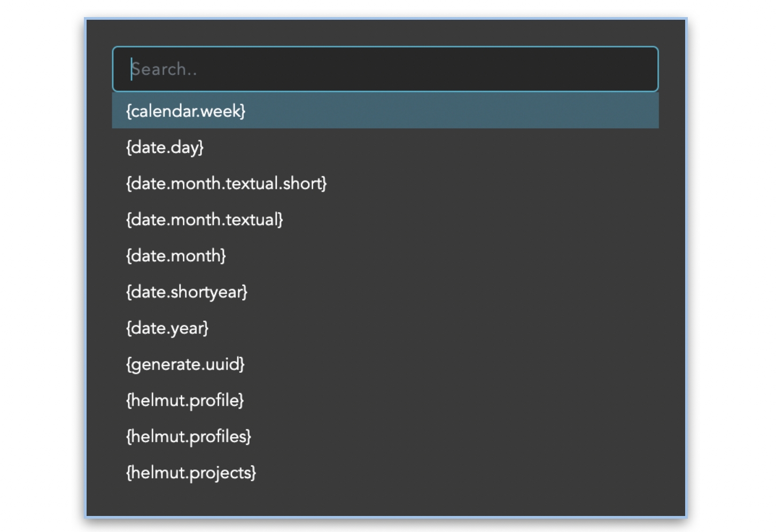Pick {date.month.textual.short} from the list
This screenshot has width=776, height=532.
pos(226,184)
